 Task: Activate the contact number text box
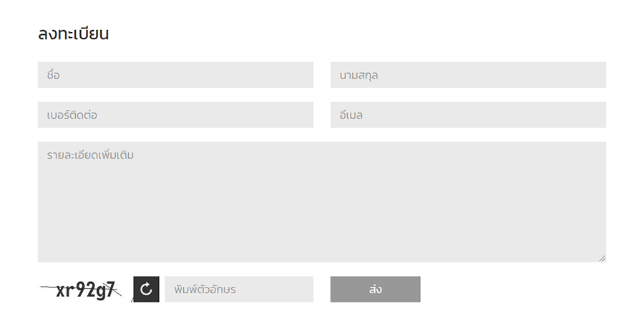(x=175, y=115)
